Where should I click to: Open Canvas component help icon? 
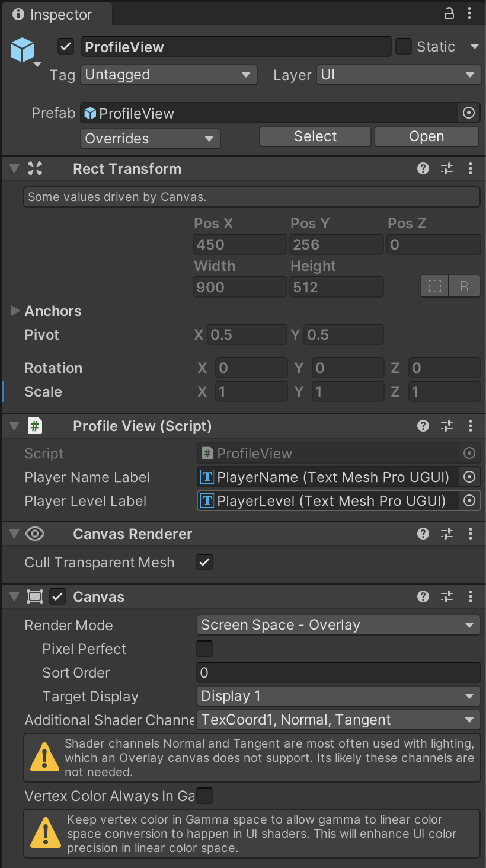pos(423,596)
